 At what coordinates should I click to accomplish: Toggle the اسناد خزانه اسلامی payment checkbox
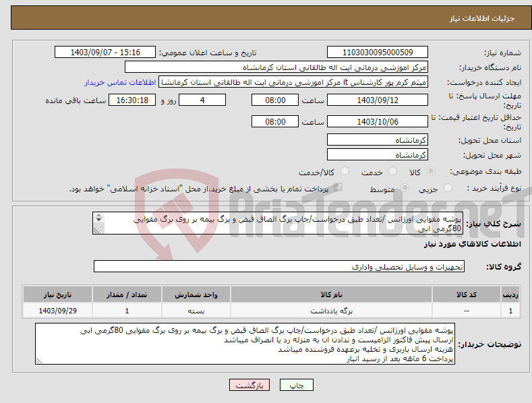pos(338,187)
